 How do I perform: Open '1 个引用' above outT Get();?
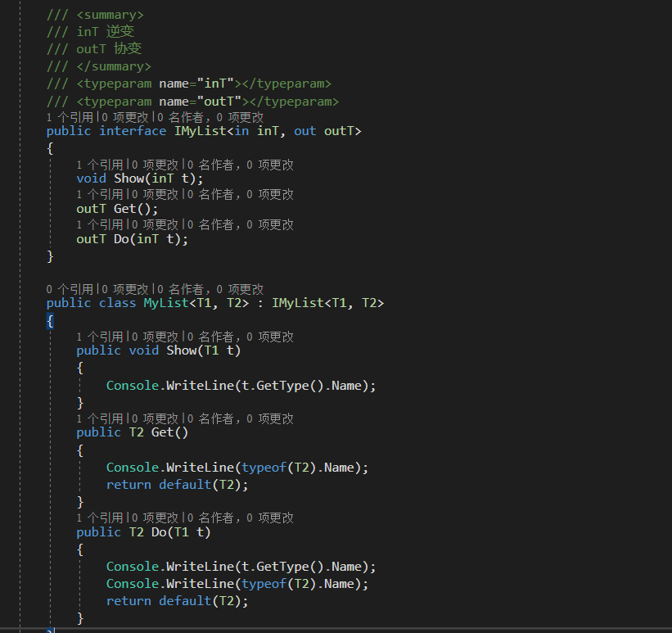tap(100, 194)
